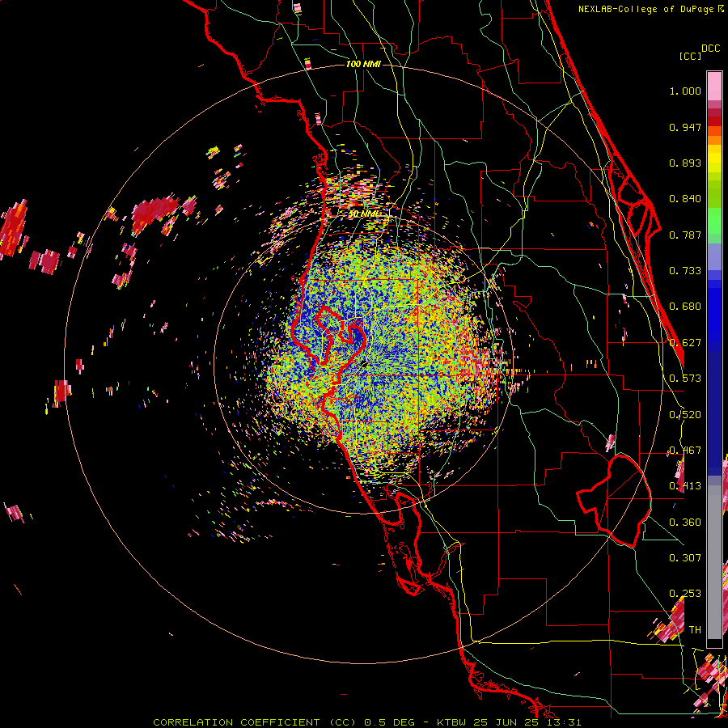Click the 0.573 color scale value
The image size is (728, 728).
coord(685,379)
